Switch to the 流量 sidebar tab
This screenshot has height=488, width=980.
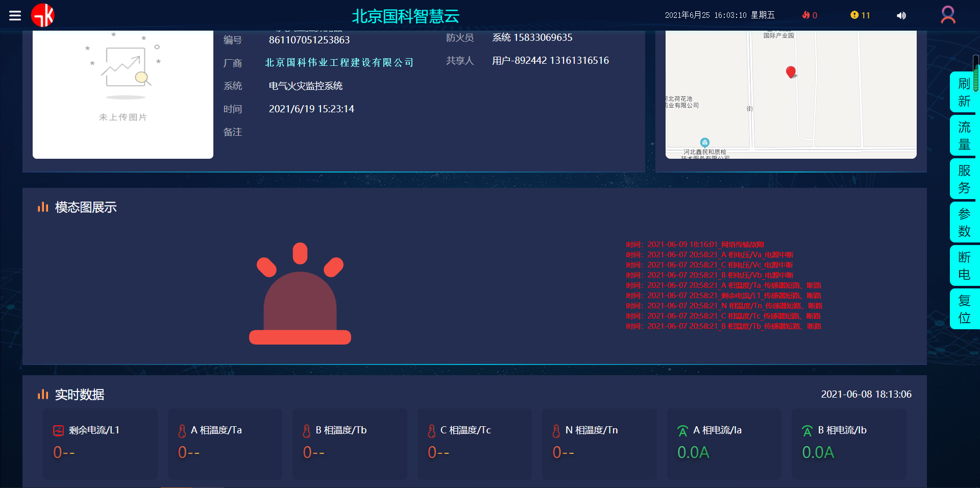point(964,135)
